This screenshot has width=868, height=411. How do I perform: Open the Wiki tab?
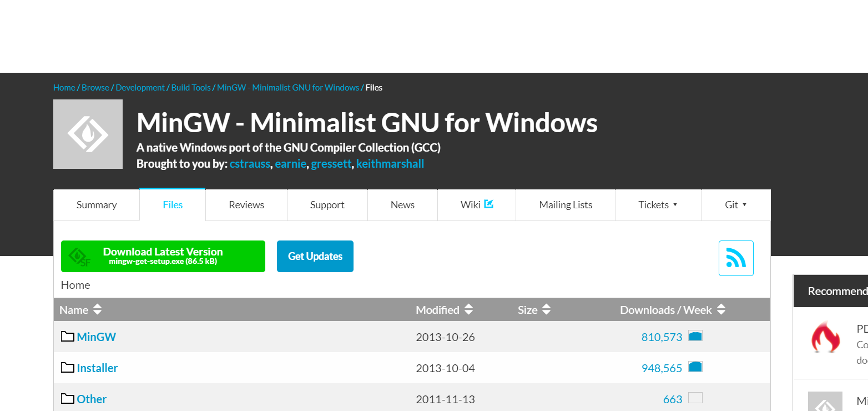[x=477, y=205]
